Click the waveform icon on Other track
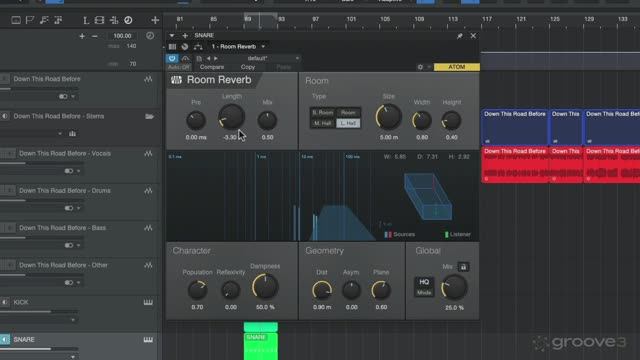This screenshot has width=640, height=360. click(148, 265)
